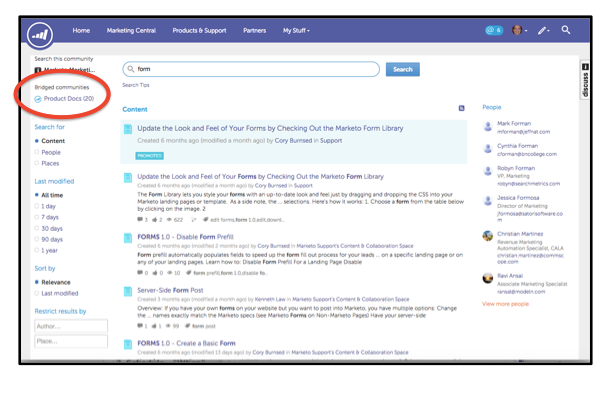Click Support link in promoted result byline
604x395 pixels.
(331, 141)
